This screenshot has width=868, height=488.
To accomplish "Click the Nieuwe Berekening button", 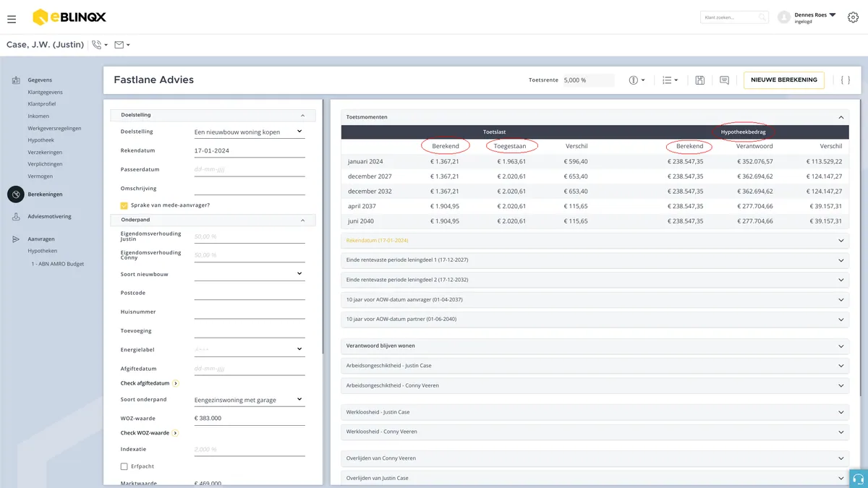I will pos(784,80).
